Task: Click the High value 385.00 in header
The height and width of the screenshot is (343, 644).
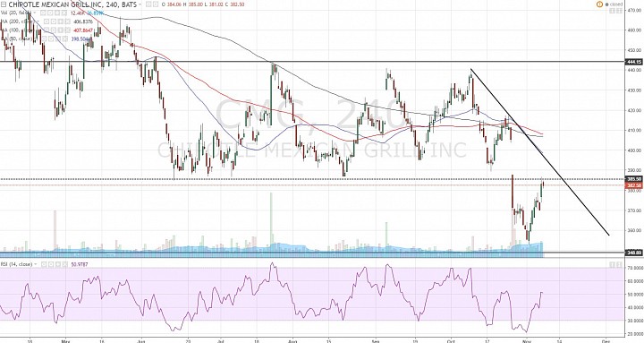Action: click(x=196, y=4)
